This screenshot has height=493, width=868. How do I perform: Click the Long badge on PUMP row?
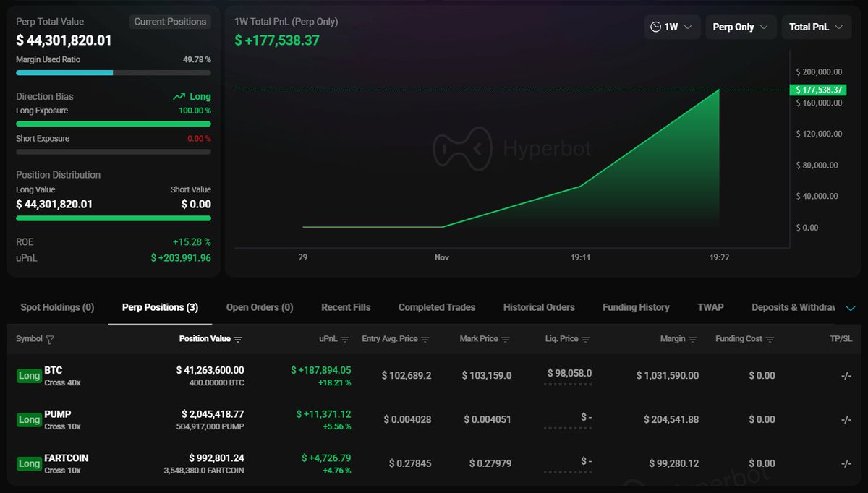[x=29, y=420]
